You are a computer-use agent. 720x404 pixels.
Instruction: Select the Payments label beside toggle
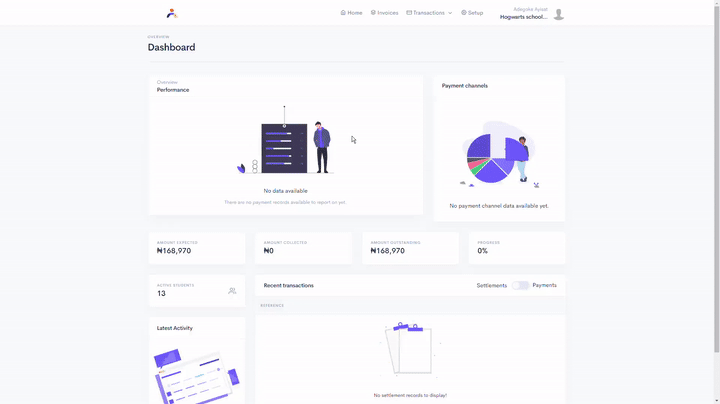(544, 285)
